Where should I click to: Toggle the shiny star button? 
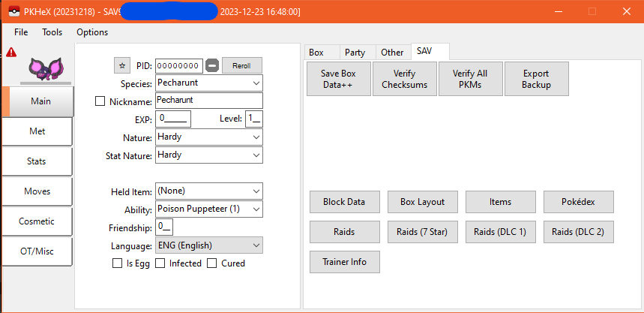[x=121, y=65]
